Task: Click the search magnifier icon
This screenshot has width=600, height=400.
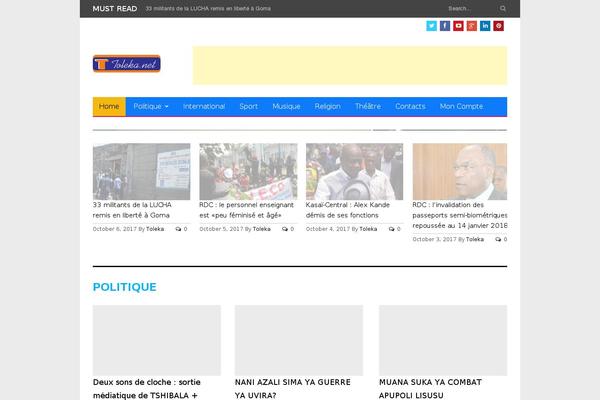Action: tap(503, 8)
